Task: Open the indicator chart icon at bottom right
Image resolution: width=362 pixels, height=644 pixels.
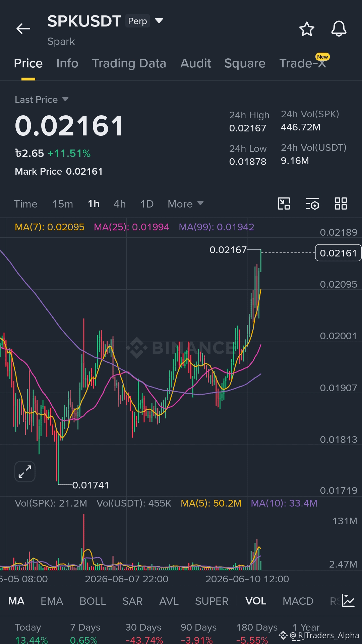Action: [348, 601]
